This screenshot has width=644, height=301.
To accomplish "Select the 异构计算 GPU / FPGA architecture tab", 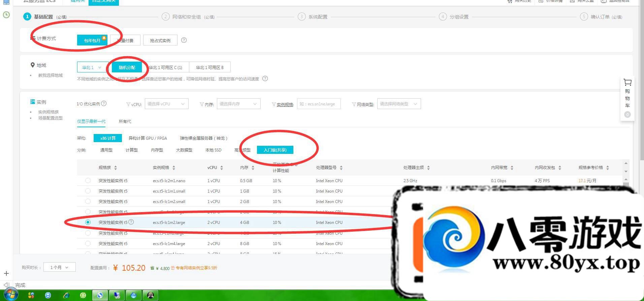I will pyautogui.click(x=148, y=138).
